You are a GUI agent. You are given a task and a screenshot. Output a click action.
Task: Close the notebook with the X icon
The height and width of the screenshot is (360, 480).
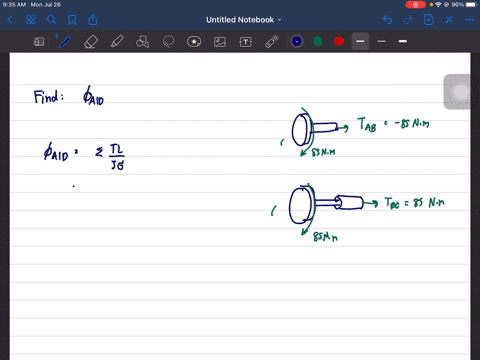coord(449,20)
